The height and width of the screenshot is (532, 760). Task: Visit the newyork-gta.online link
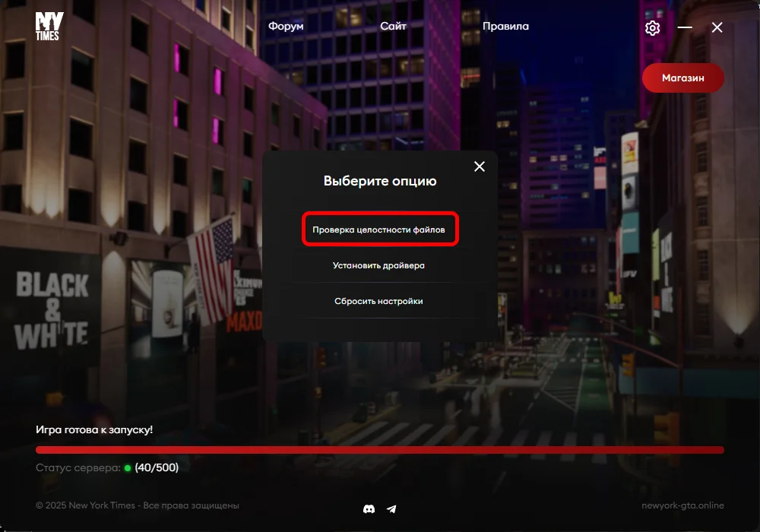(682, 505)
